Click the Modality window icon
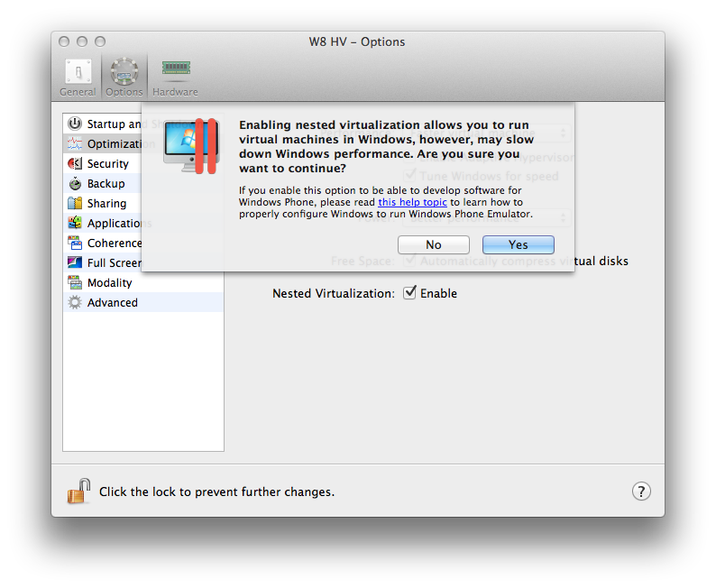716x588 pixels. point(75,282)
